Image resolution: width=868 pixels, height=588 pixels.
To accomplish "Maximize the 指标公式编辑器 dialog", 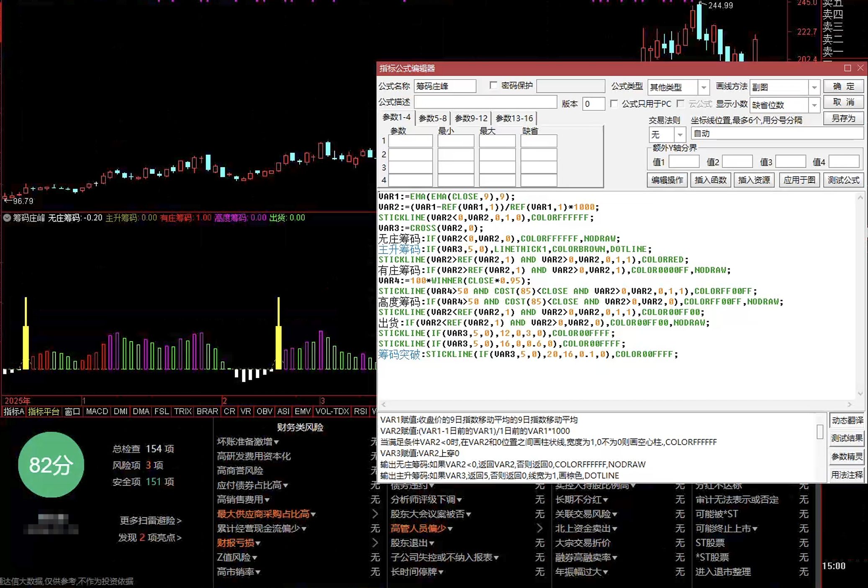I will pos(847,68).
